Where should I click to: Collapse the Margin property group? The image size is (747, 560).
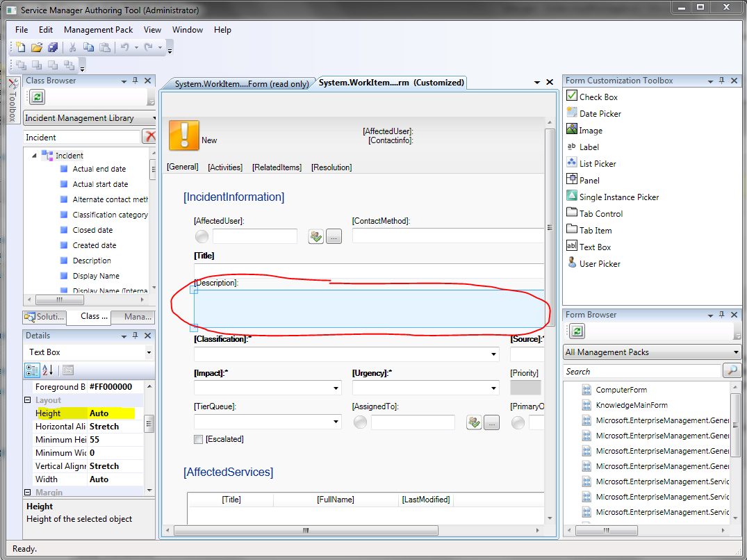(x=28, y=492)
